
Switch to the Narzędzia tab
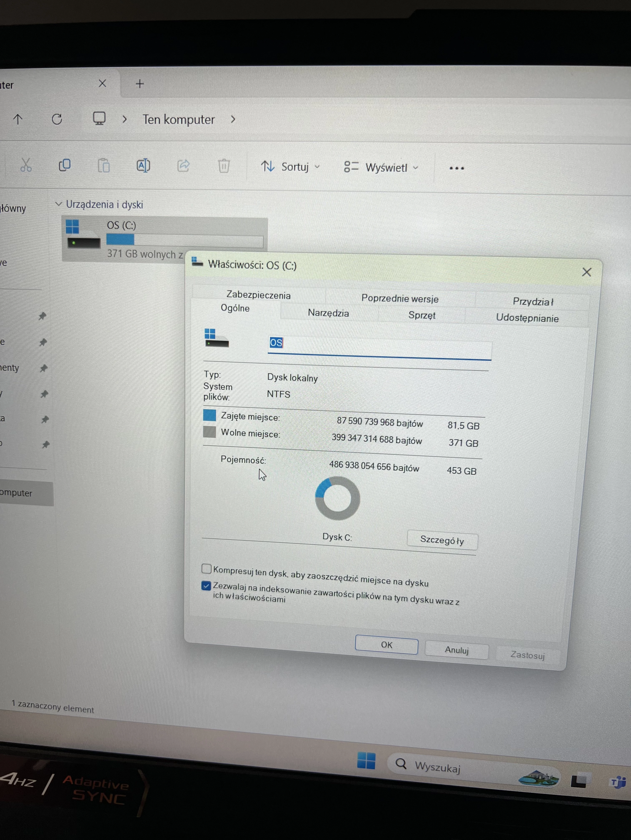point(328,313)
